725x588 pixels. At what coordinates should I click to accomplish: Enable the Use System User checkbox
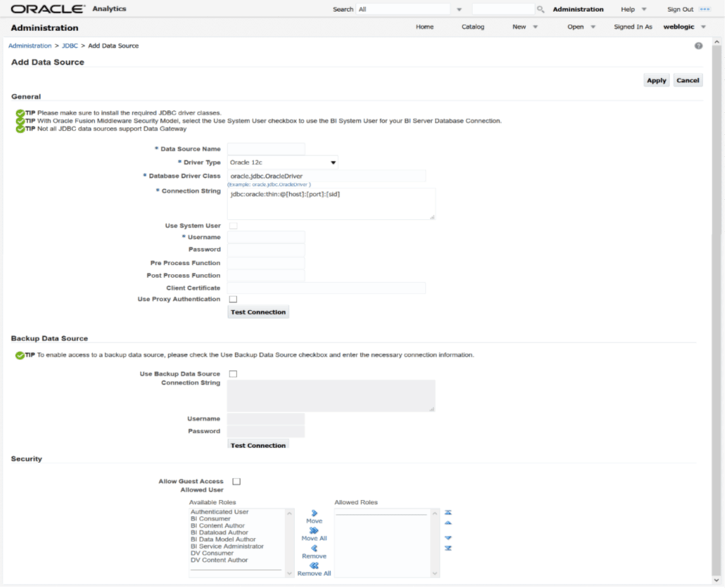(x=234, y=226)
